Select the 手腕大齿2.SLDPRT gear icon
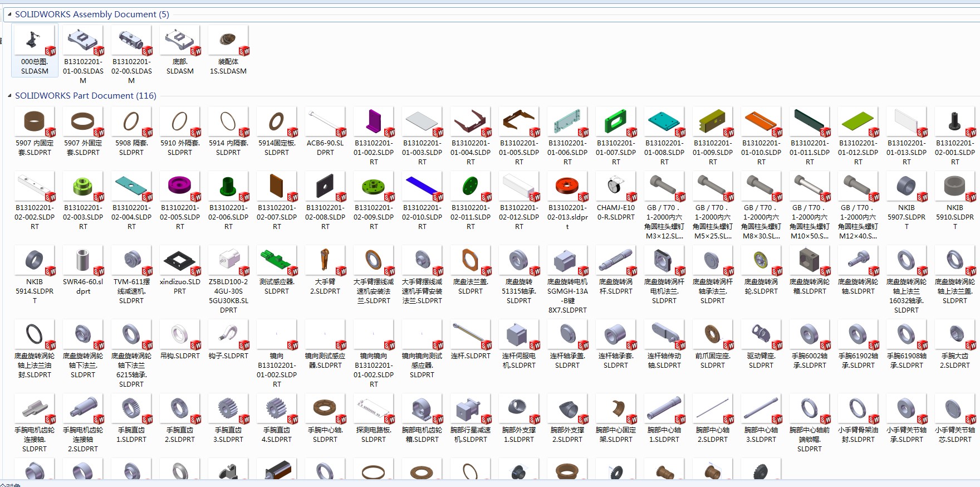The height and width of the screenshot is (487, 980). [x=955, y=334]
